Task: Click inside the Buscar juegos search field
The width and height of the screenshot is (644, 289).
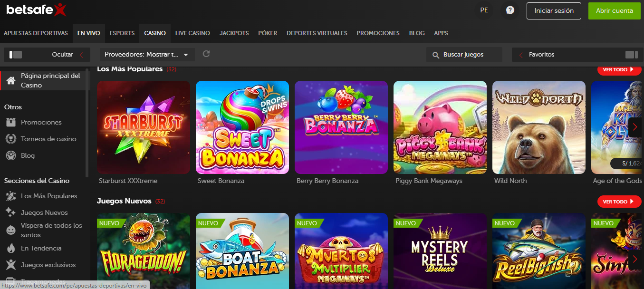Action: coord(463,54)
